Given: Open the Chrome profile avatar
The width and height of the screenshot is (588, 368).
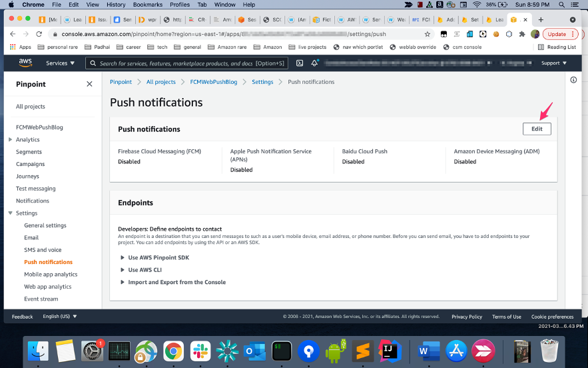Looking at the screenshot, I should point(535,34).
